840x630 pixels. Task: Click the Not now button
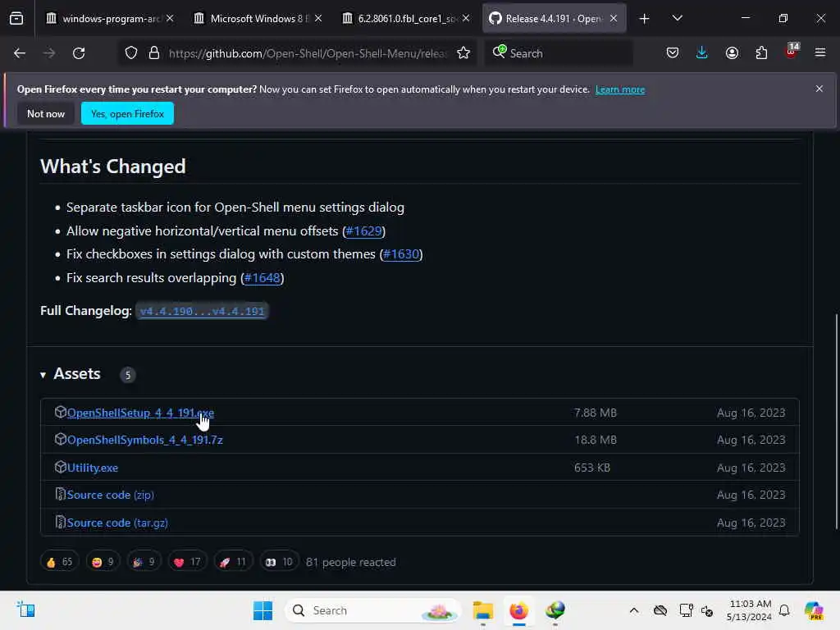(x=46, y=113)
